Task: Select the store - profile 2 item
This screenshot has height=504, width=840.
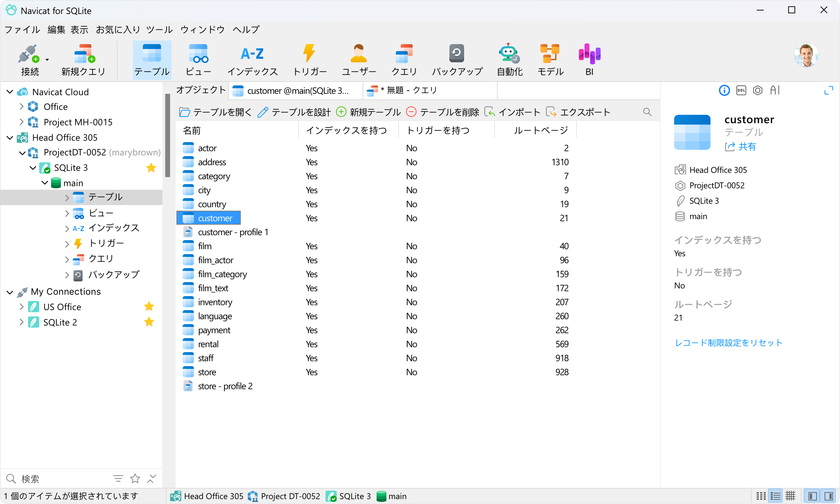Action: (225, 386)
